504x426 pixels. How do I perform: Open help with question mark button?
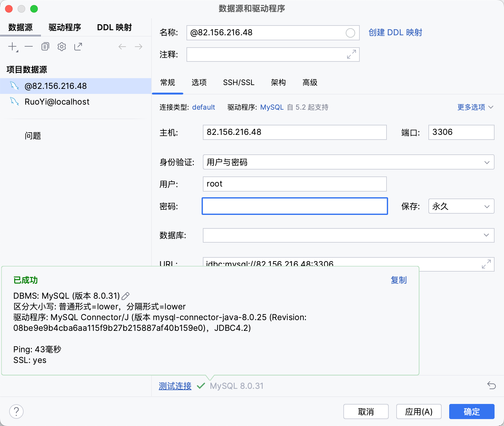click(16, 412)
